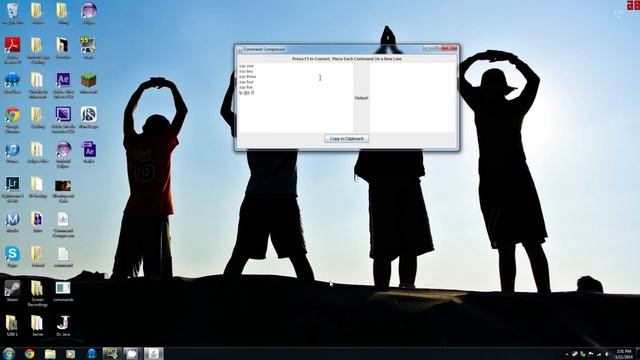Select the 'say five' line in the input

click(246, 87)
